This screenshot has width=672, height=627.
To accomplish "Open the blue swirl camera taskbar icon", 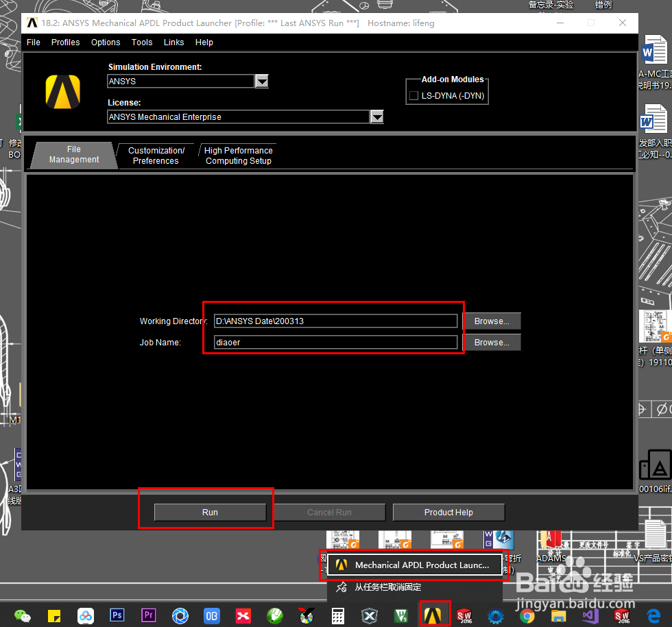I will click(180, 616).
